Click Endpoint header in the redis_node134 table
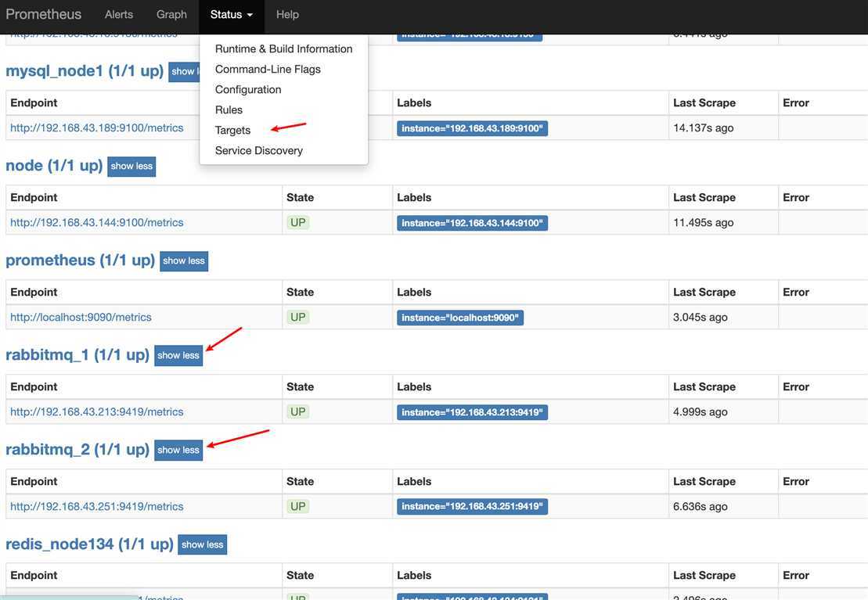 tap(34, 576)
